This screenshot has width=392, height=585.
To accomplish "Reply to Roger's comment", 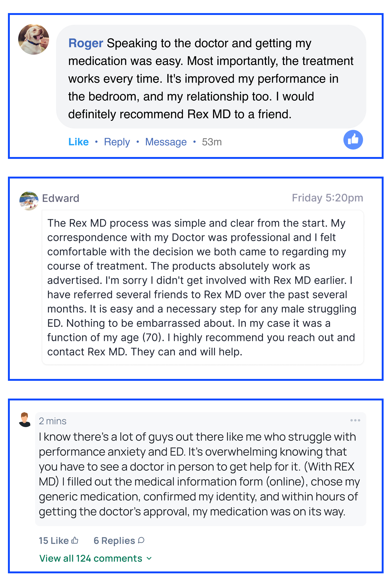I will point(117,142).
